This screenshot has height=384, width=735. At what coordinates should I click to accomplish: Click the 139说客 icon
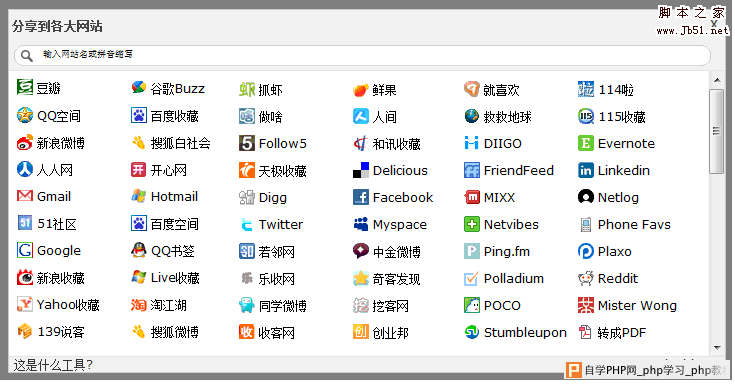[25, 331]
